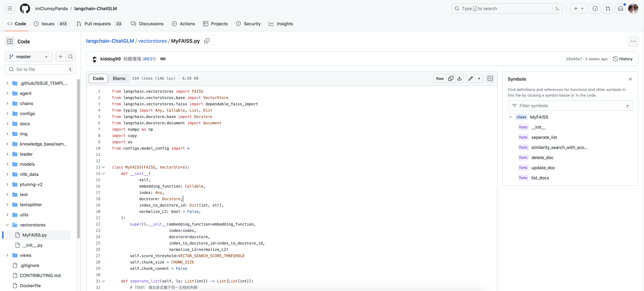Open the Raw file view
Image resolution: width=644 pixels, height=291 pixels.
point(440,78)
